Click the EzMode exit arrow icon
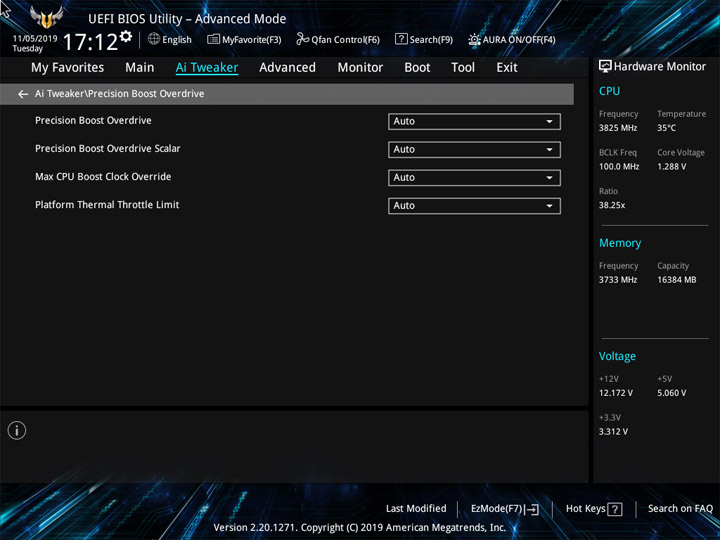Viewport: 720px width, 540px height. 531,509
